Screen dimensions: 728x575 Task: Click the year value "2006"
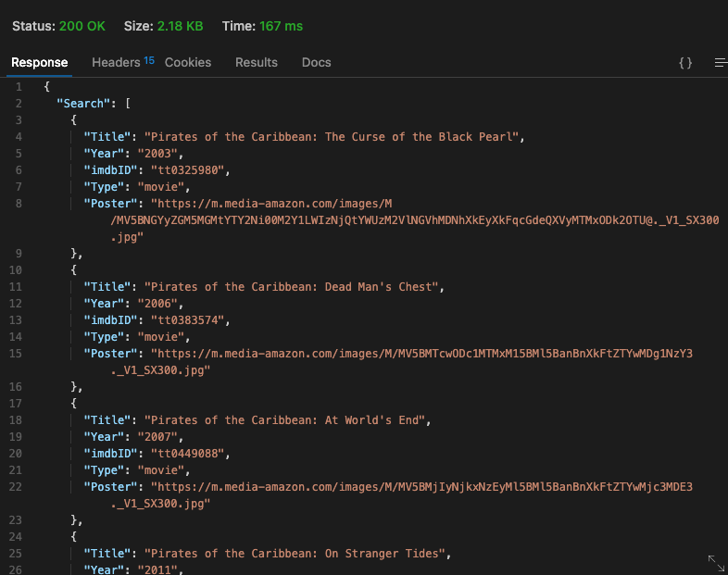[157, 304]
